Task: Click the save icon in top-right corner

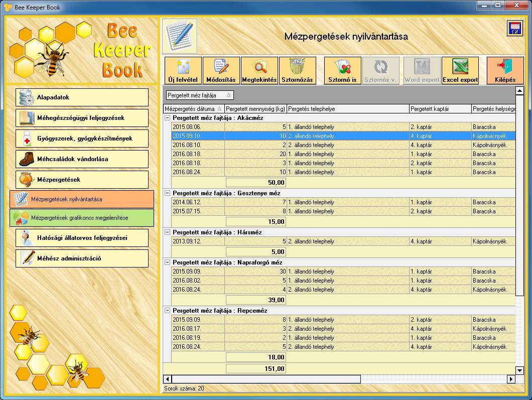Action: click(514, 29)
